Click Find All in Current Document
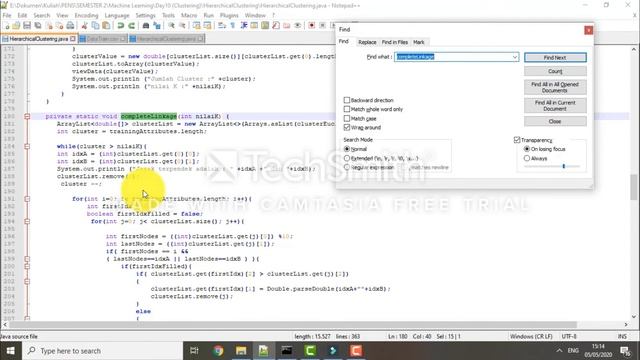Viewport: 640px width, 360px height. pyautogui.click(x=555, y=106)
